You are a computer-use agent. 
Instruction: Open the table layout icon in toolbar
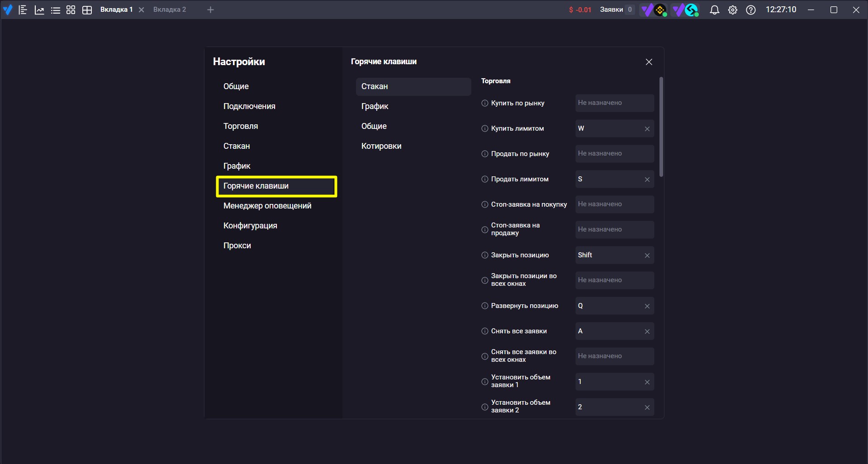[87, 9]
